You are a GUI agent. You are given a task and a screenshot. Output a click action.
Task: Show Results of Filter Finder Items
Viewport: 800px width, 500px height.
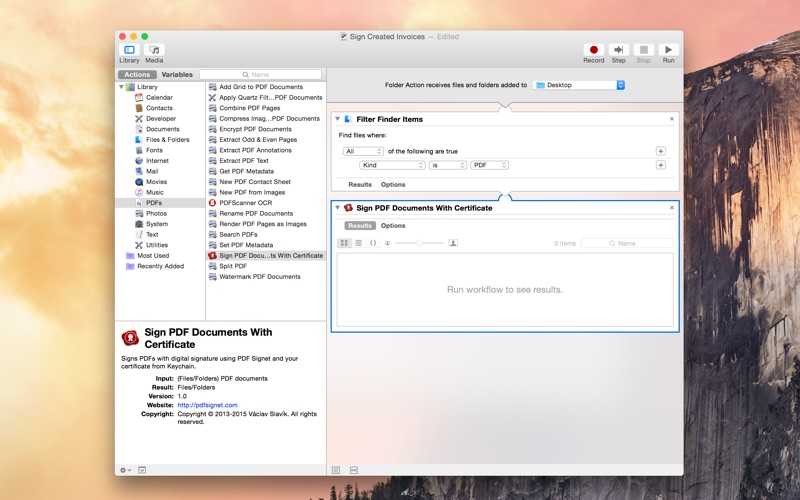(360, 185)
